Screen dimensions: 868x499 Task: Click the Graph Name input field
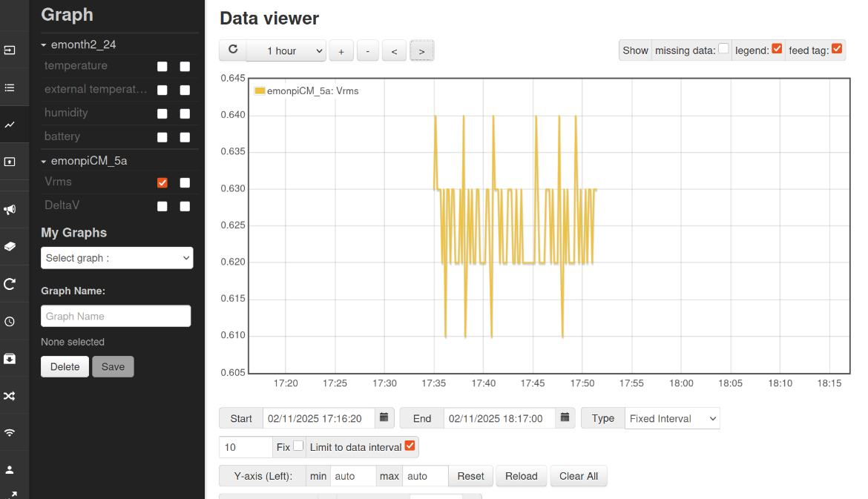coord(116,316)
